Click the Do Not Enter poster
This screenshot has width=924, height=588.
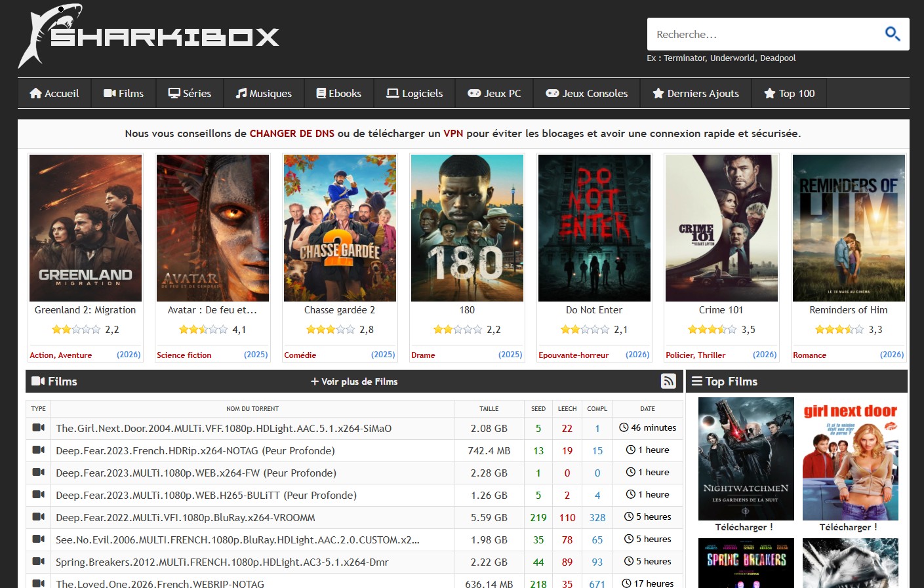pos(594,228)
